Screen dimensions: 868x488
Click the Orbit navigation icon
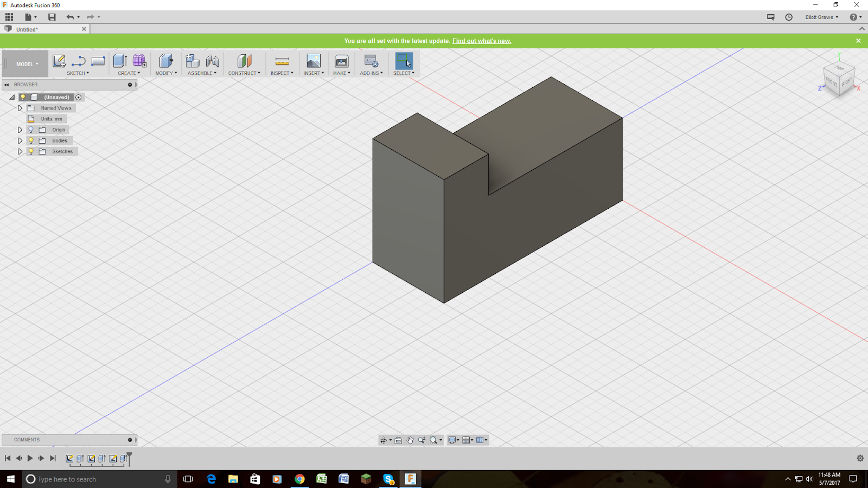pos(384,440)
